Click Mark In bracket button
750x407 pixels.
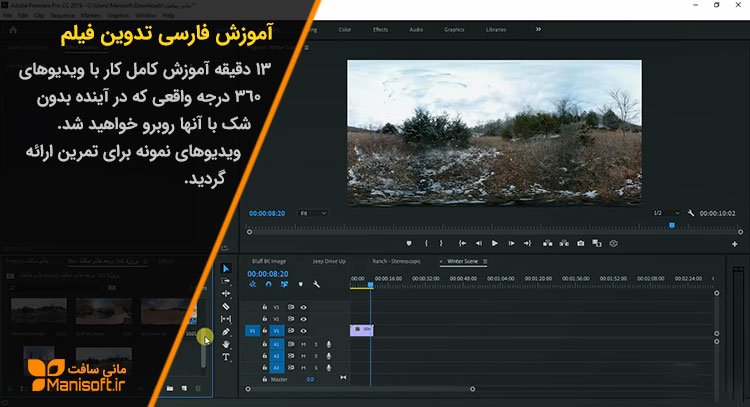[x=426, y=243]
